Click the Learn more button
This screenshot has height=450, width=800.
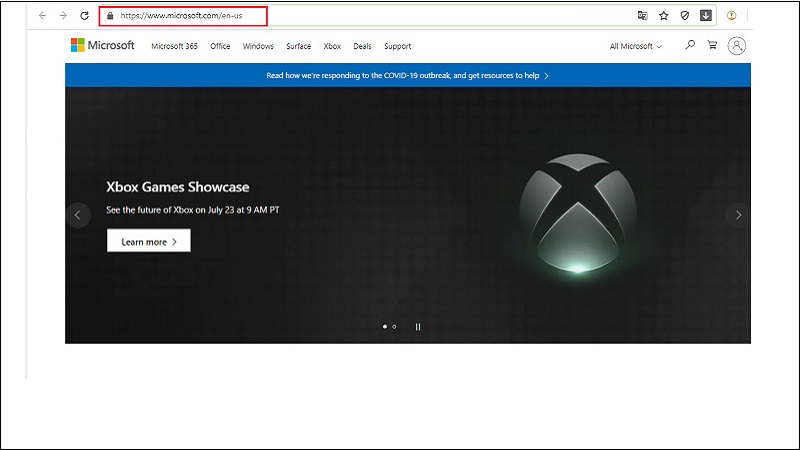click(148, 241)
